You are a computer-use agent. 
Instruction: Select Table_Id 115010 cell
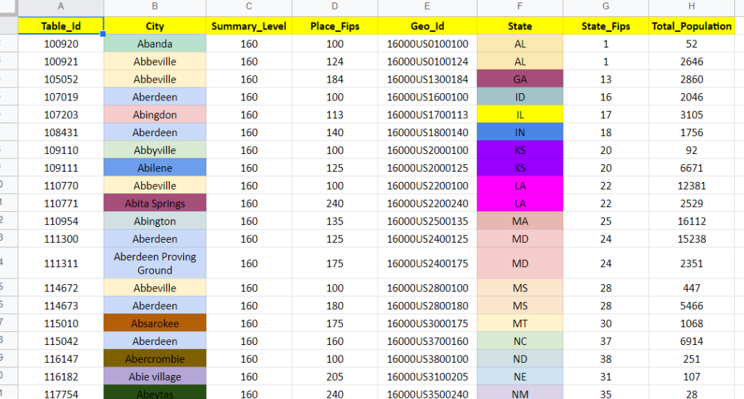pos(61,324)
